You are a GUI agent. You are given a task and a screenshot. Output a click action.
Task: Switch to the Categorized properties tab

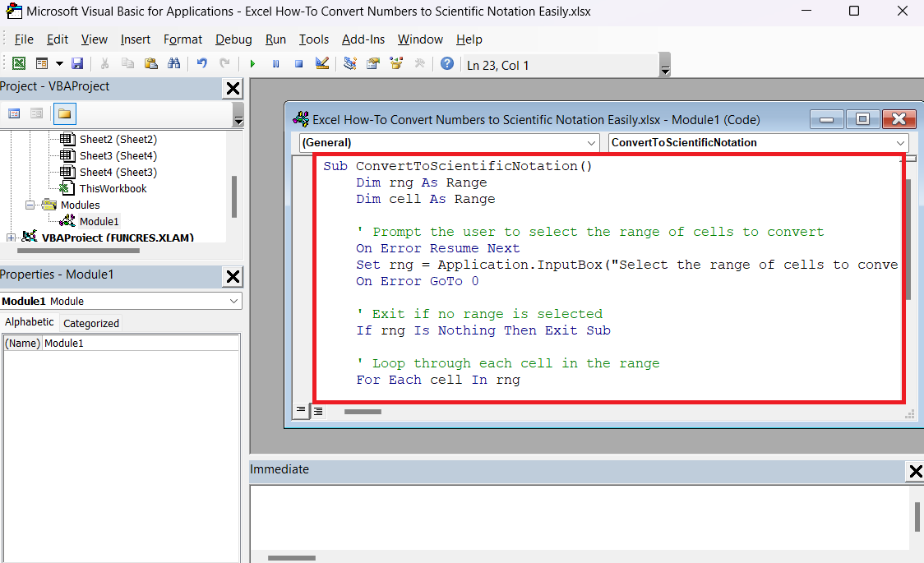pyautogui.click(x=91, y=323)
